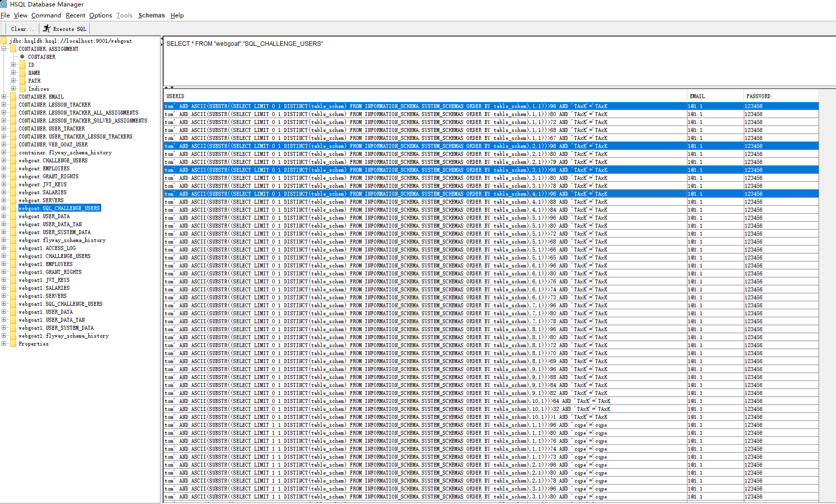Select the webgoat.EMPLOYEES tree item
This screenshot has width=836, height=504.
click(44, 168)
